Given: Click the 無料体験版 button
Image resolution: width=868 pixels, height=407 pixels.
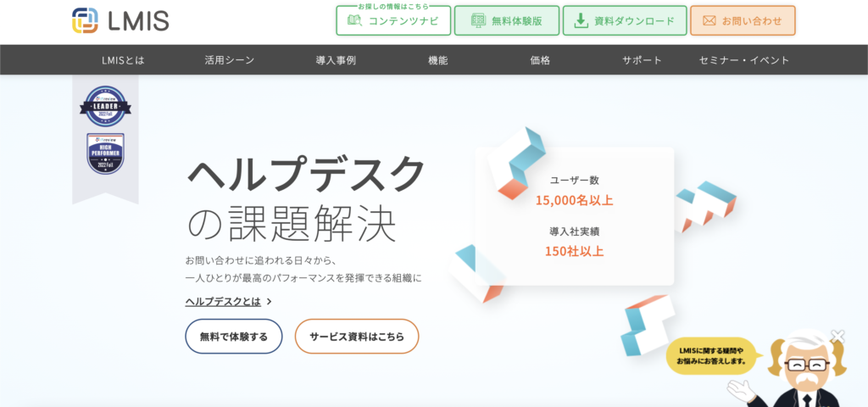Looking at the screenshot, I should [507, 20].
